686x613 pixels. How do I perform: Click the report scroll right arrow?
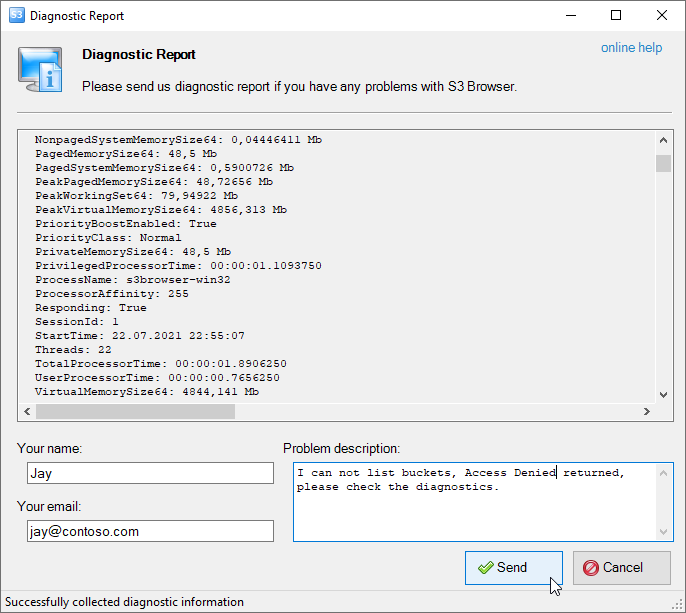(x=647, y=411)
